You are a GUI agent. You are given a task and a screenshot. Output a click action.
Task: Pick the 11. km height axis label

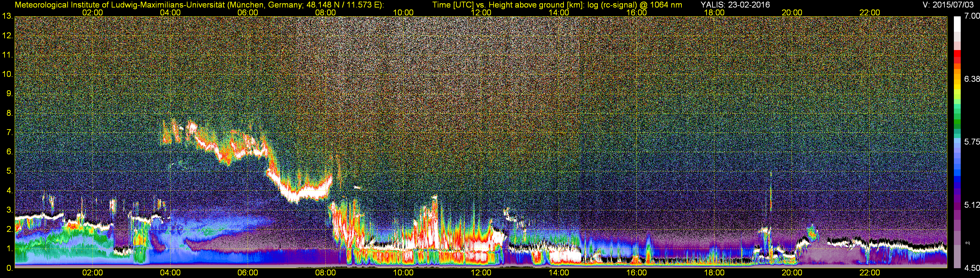pyautogui.click(x=7, y=55)
